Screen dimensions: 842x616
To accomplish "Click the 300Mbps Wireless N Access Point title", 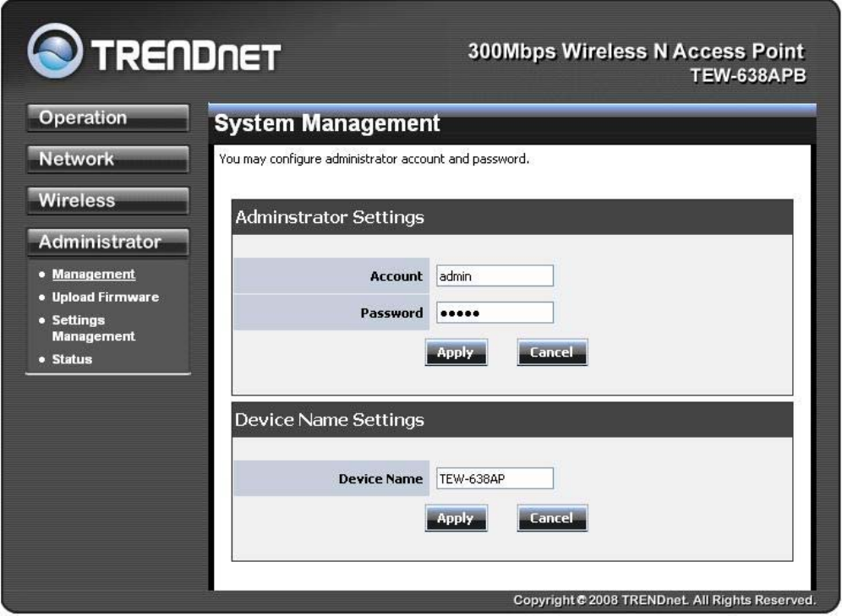I will pyautogui.click(x=637, y=52).
